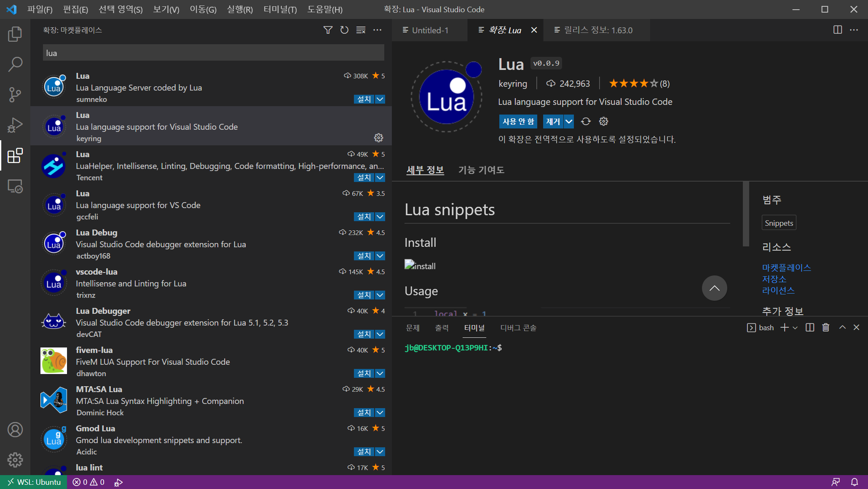Clear extensions search results
The image size is (868, 489).
click(361, 30)
